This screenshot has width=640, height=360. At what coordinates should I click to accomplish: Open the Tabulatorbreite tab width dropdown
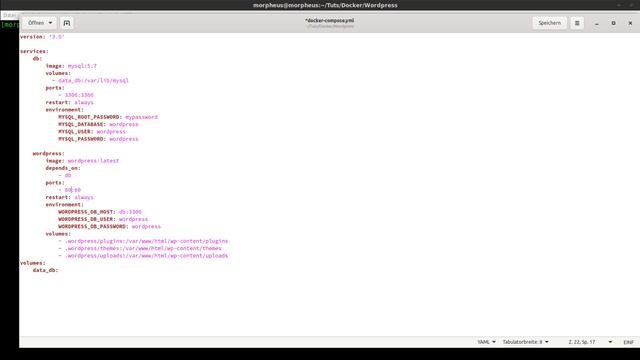click(525, 342)
